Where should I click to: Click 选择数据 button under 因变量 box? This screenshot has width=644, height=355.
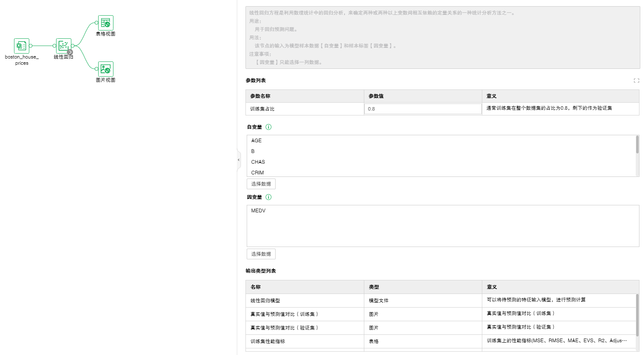pyautogui.click(x=261, y=254)
